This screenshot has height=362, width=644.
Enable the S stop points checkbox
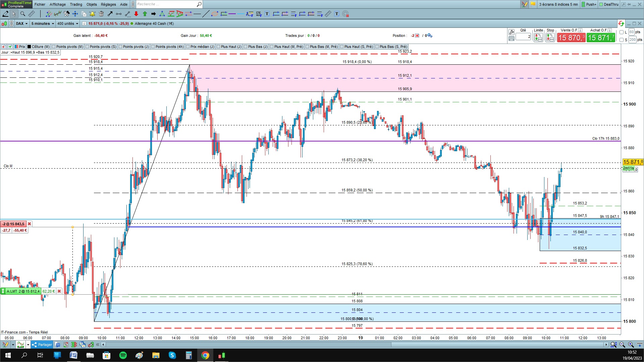point(622,40)
